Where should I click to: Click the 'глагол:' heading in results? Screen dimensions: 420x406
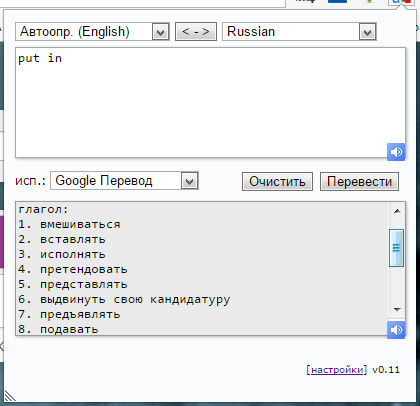(x=43, y=210)
